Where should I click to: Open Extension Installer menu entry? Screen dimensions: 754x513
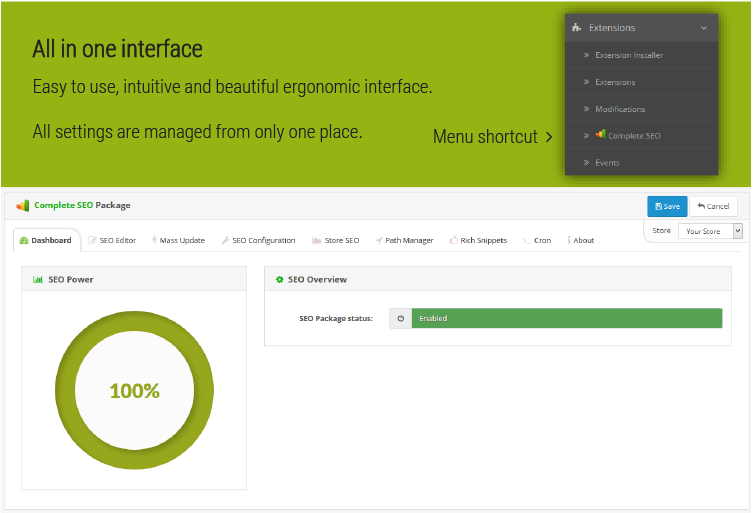[628, 55]
